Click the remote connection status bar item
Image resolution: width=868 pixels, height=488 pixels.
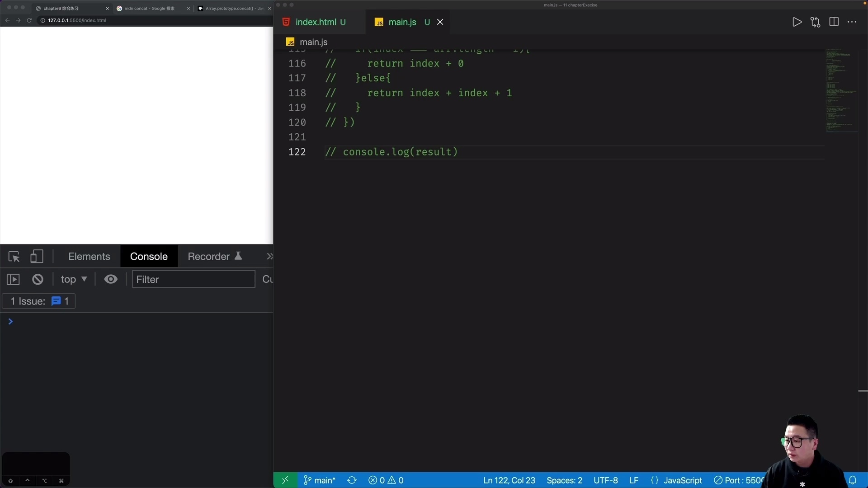285,480
